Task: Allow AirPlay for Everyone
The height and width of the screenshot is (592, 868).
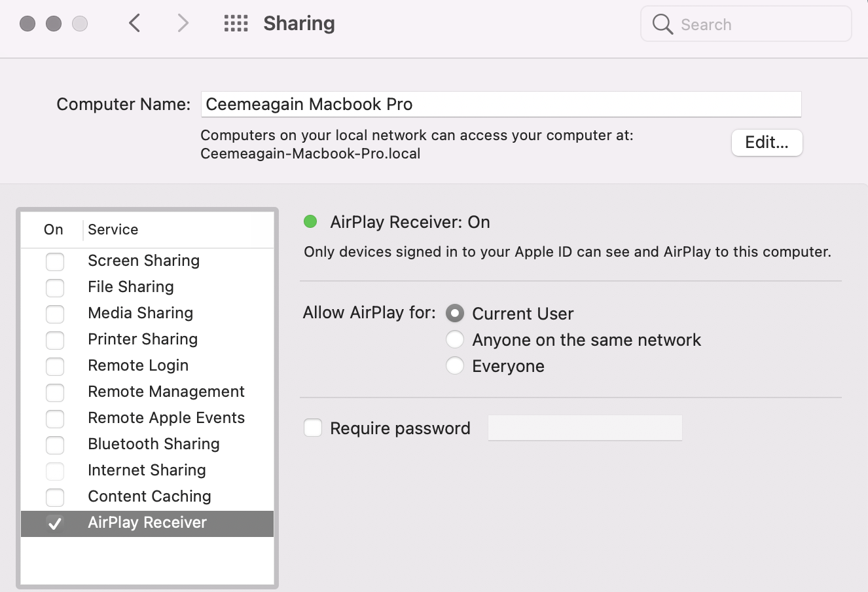Action: click(455, 366)
